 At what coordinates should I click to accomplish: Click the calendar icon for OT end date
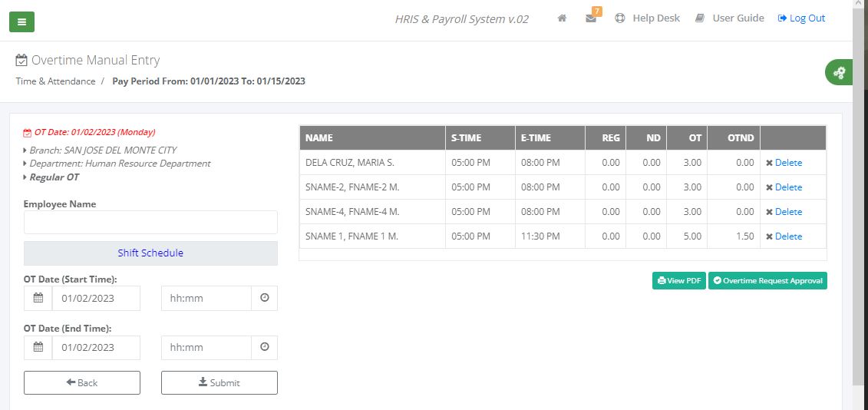coord(38,347)
